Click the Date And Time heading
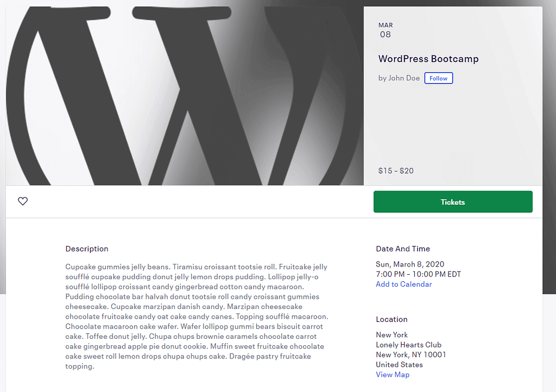This screenshot has width=556, height=392. click(x=403, y=249)
